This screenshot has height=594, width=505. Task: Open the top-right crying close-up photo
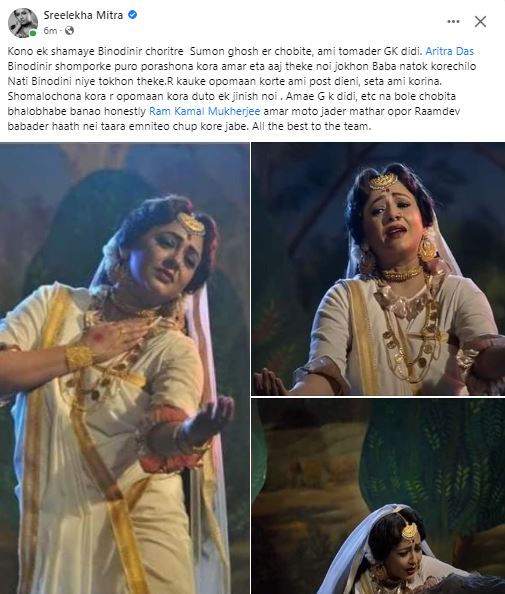point(378,269)
